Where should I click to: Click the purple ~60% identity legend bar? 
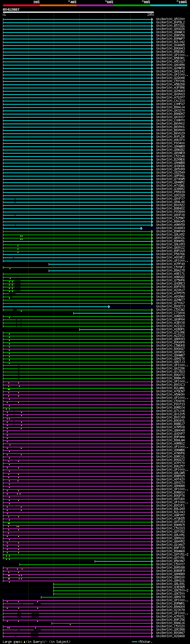pyautogui.click(x=95, y=5)
